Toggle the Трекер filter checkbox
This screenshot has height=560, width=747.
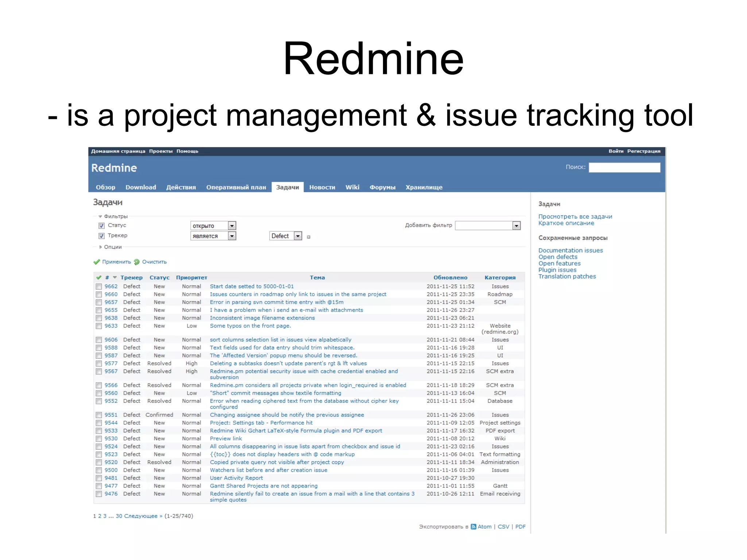tap(101, 236)
